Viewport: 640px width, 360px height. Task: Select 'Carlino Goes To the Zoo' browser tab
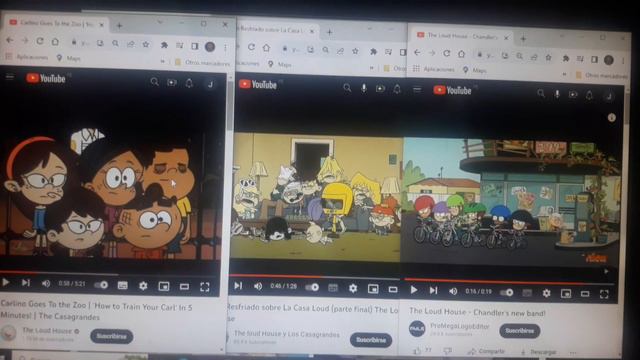pos(57,24)
